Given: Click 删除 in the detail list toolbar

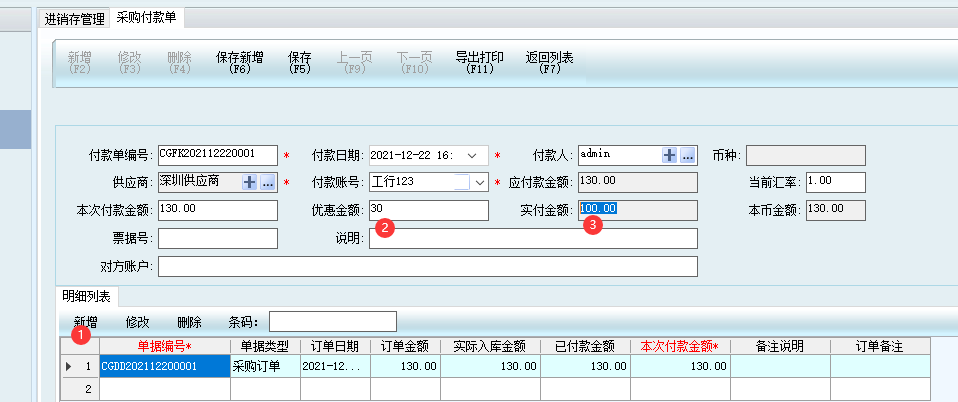Looking at the screenshot, I should click(189, 322).
